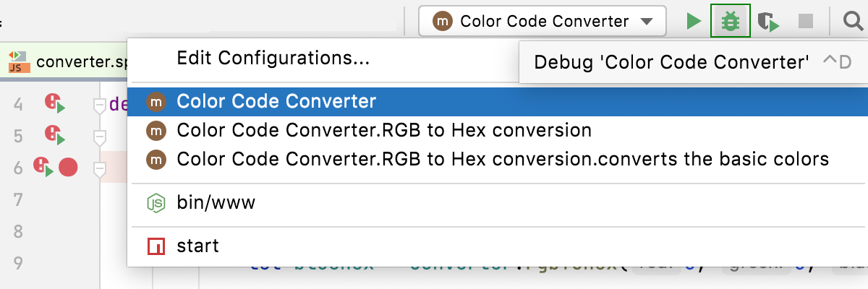Select the highlighted Color Code Converter configuration
Viewport: 868px width, 289px height.
pos(276,102)
